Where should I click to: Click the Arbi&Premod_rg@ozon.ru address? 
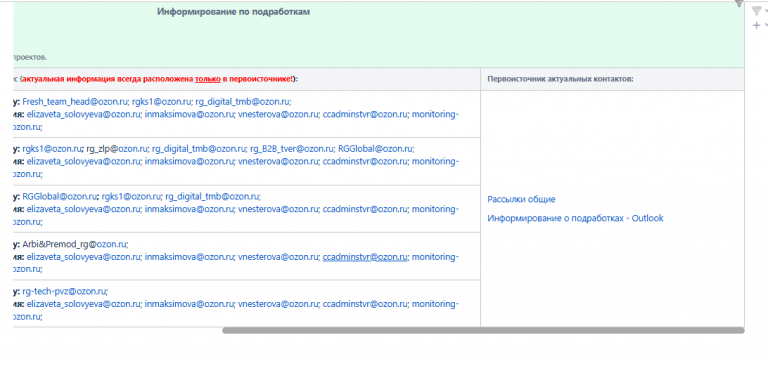pyautogui.click(x=74, y=244)
